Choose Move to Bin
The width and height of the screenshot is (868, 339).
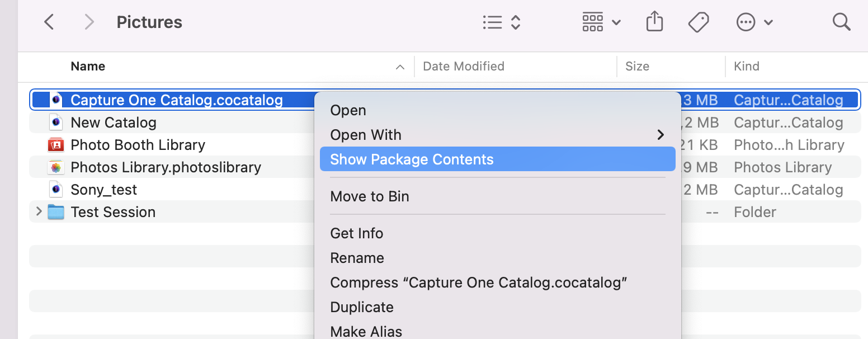370,196
